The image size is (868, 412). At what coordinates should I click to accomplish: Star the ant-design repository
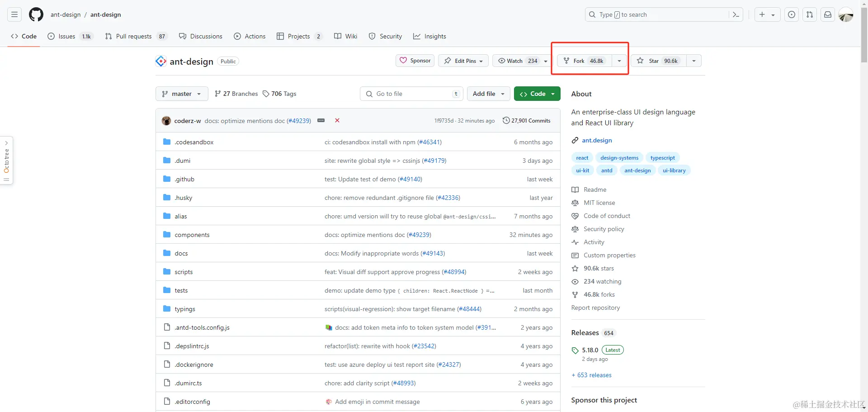coord(659,61)
